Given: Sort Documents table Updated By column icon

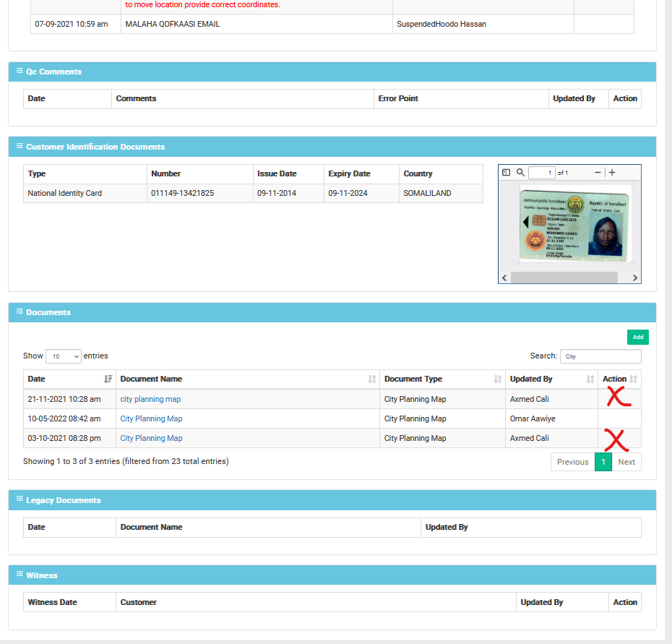Looking at the screenshot, I should coord(590,379).
